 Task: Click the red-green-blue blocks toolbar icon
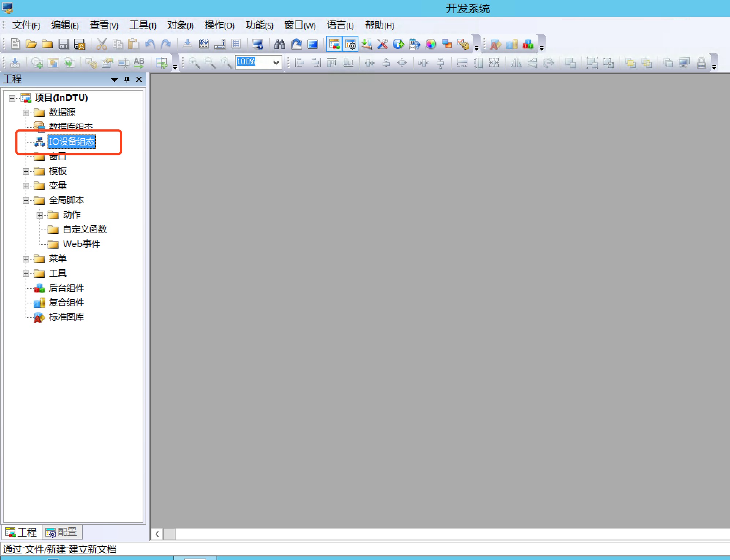click(528, 44)
